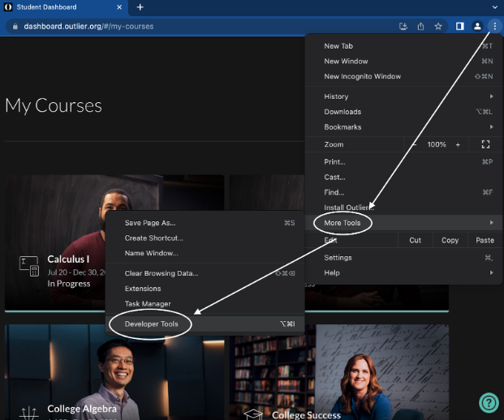504x420 pixels.
Task: Open a new tab with the plus button
Action: coord(140,7)
